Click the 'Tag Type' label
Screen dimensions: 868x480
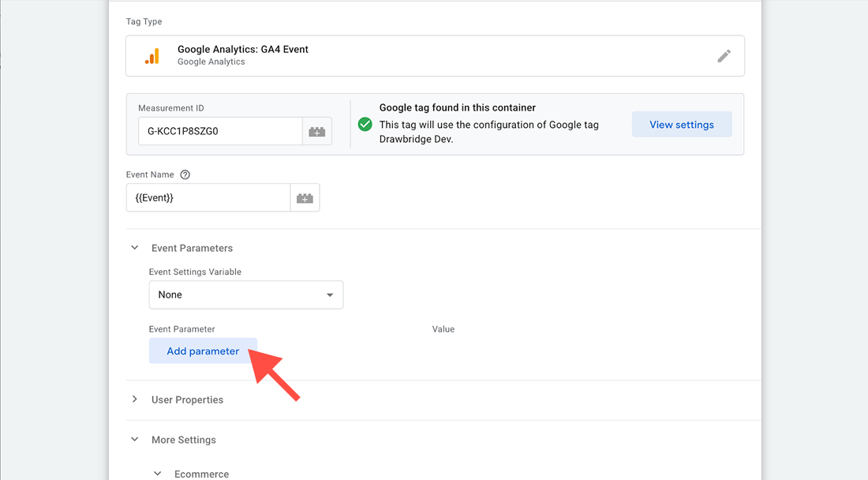144,21
